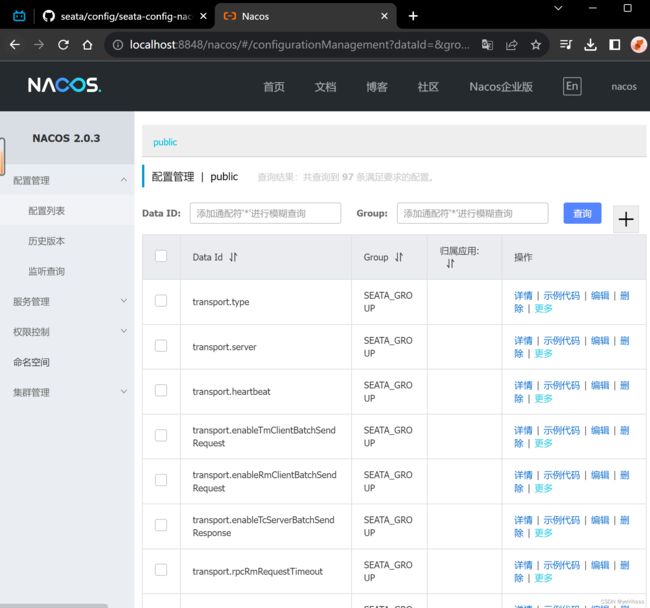This screenshot has height=608, width=650.
Task: Switch to the seata/config GitHub tab
Action: pyautogui.click(x=124, y=16)
